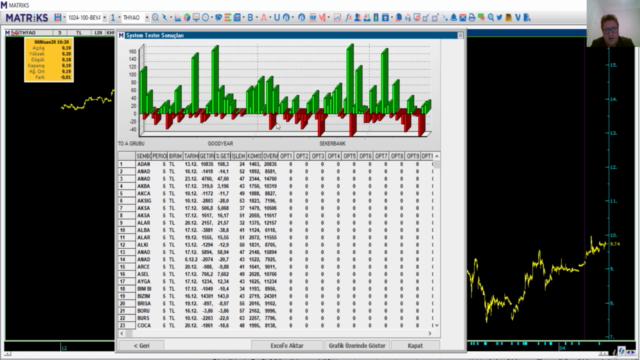This screenshot has width=640, height=360.
Task: Select the COCA row in results table
Action: (276, 326)
